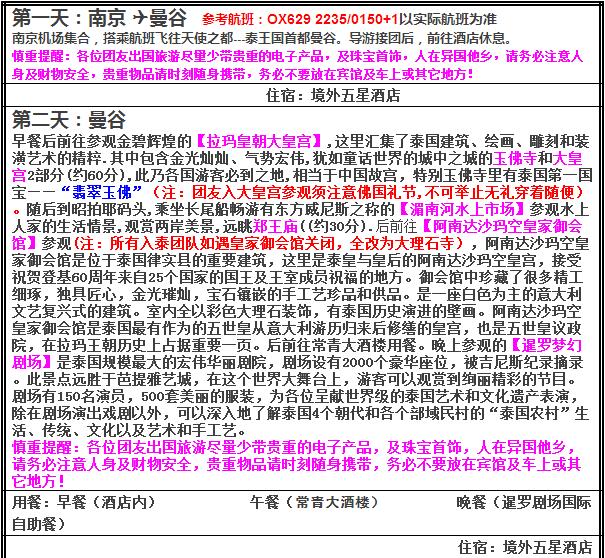Screen dimensions: 605x558
Task: Click the text 剧场有150名演员
Action: 69,396
